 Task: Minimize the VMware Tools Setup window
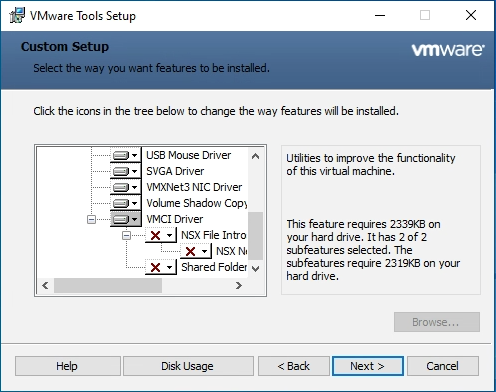pos(380,15)
